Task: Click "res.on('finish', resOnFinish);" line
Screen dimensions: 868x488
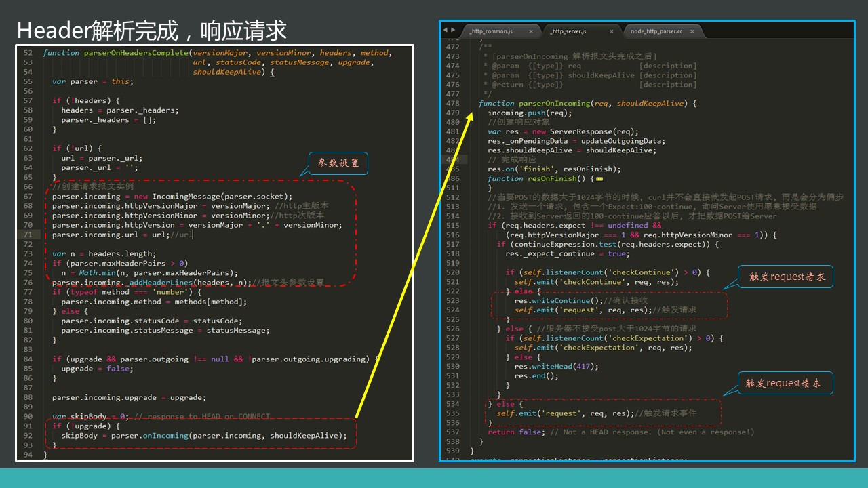Action: [x=554, y=169]
